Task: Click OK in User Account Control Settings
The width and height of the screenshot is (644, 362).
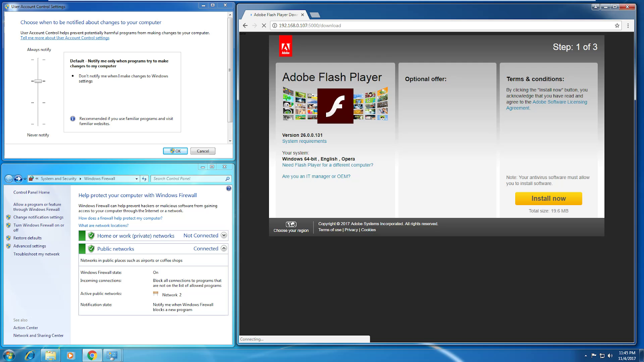Action: click(x=175, y=151)
